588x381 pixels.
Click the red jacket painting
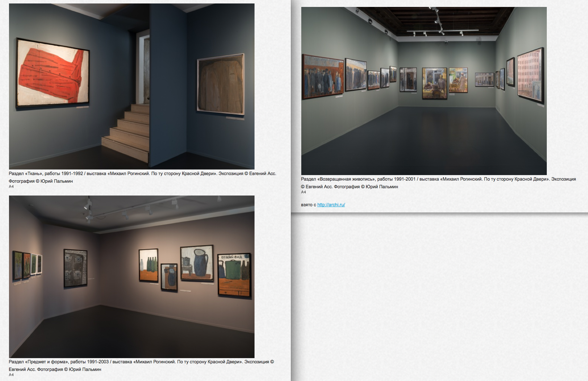pos(53,73)
